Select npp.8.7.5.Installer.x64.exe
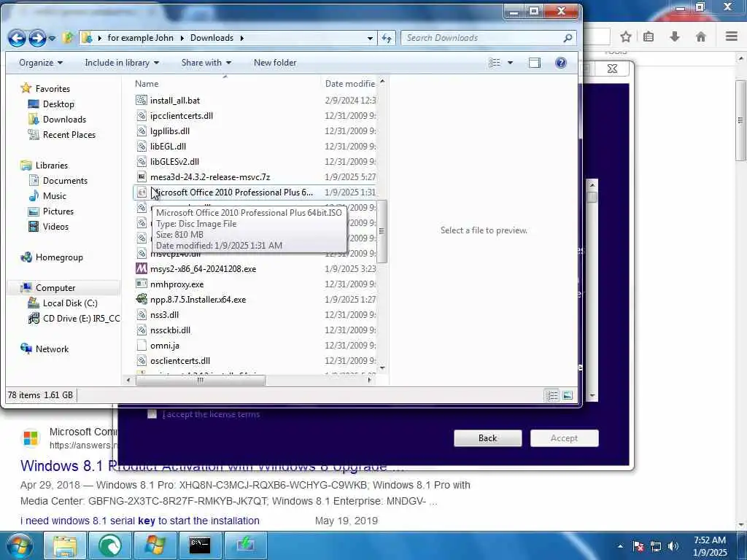Image resolution: width=747 pixels, height=560 pixels. click(x=198, y=300)
